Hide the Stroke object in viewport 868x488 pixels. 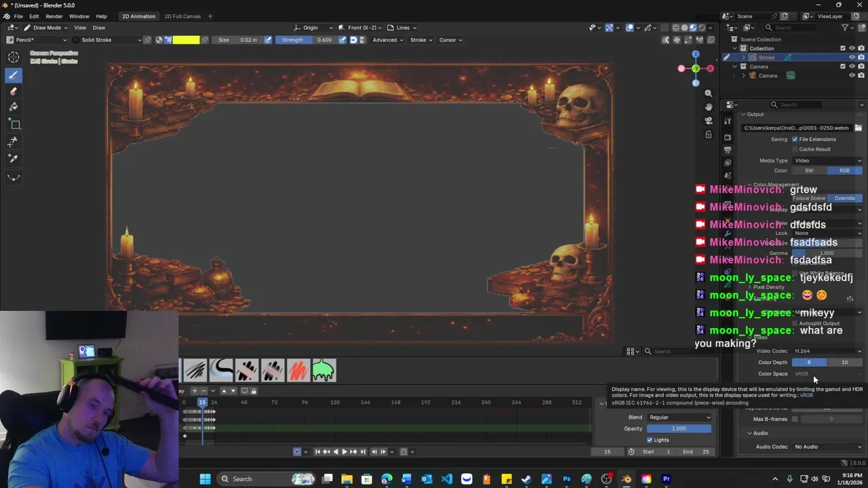click(x=852, y=58)
